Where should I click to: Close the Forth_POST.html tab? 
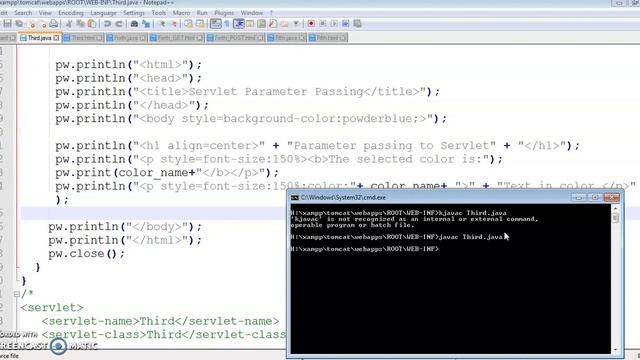pyautogui.click(x=260, y=38)
